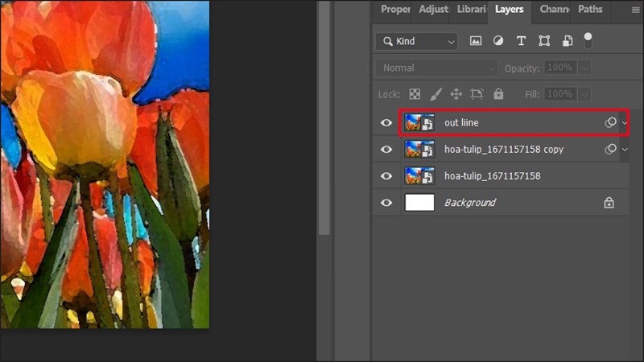Viewport: 644px width, 362px height.
Task: Open the Fill slider dropdown arrow
Action: pos(585,94)
